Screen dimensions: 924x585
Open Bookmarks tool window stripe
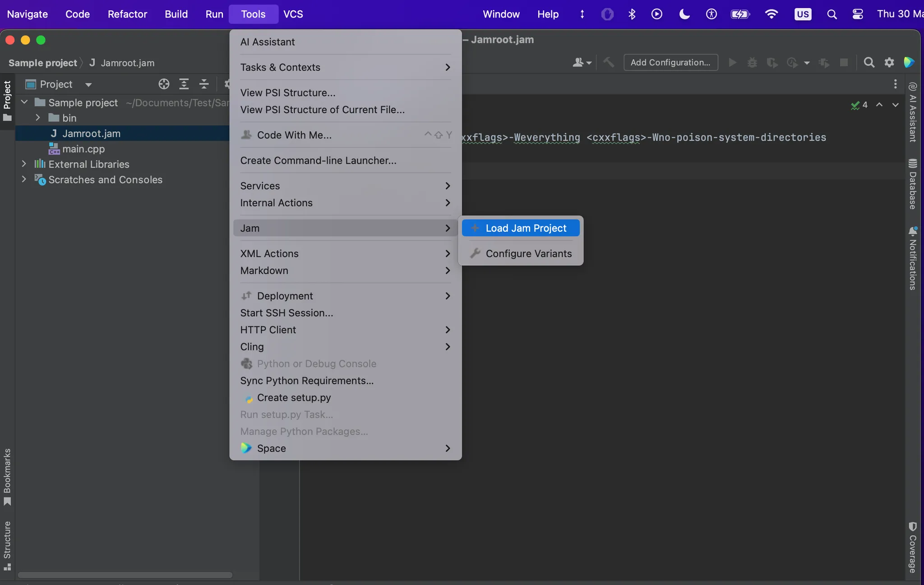click(x=7, y=477)
